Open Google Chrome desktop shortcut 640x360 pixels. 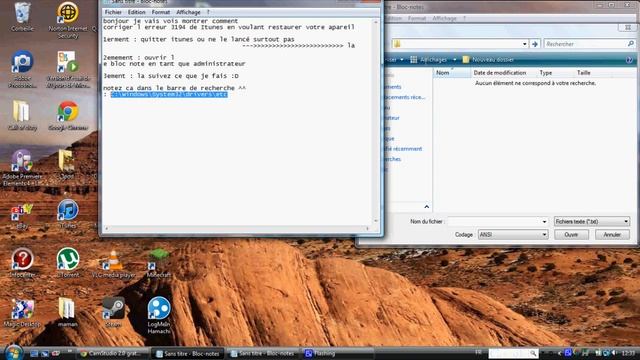68,116
